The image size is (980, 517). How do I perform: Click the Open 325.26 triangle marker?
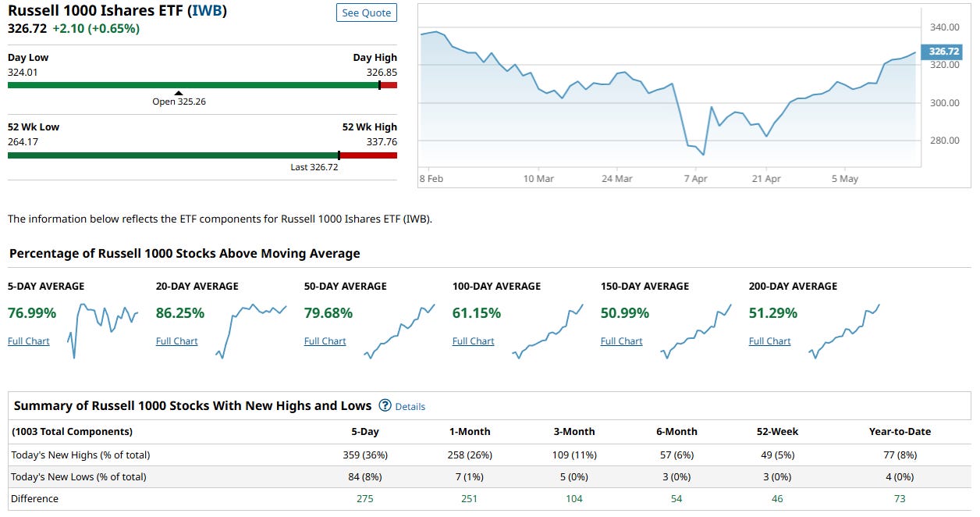pyautogui.click(x=179, y=93)
